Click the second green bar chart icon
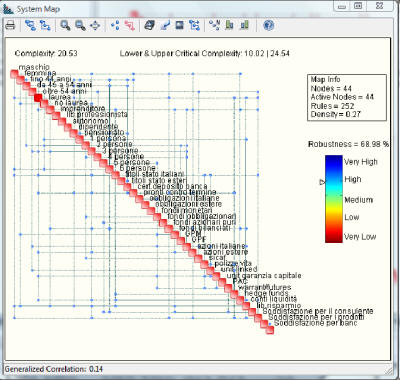400x380 pixels. click(244, 26)
